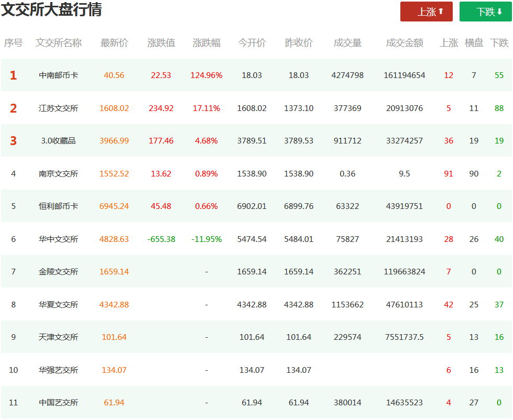Click latest price 40.56
Screen dimensions: 513x420
click(x=114, y=75)
